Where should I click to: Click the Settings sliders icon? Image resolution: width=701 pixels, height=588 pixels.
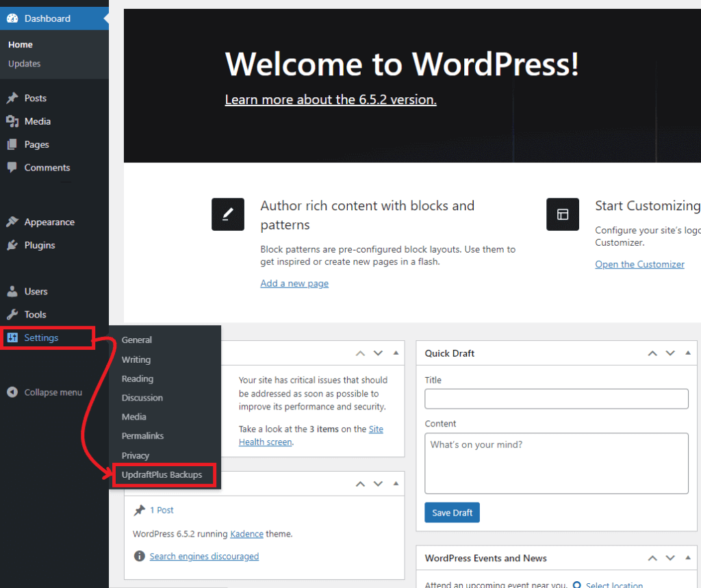(x=12, y=337)
